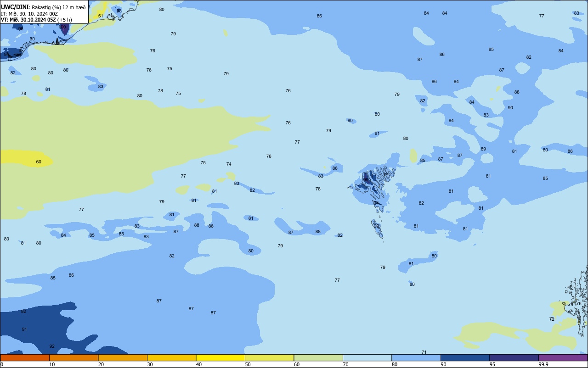The height and width of the screenshot is (368, 588).
Task: Click the '72' humidity value on the map
Action: click(552, 319)
